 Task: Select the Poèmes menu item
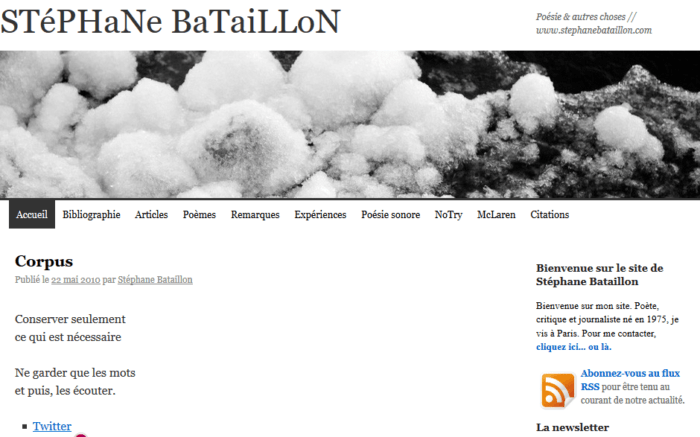(x=199, y=215)
